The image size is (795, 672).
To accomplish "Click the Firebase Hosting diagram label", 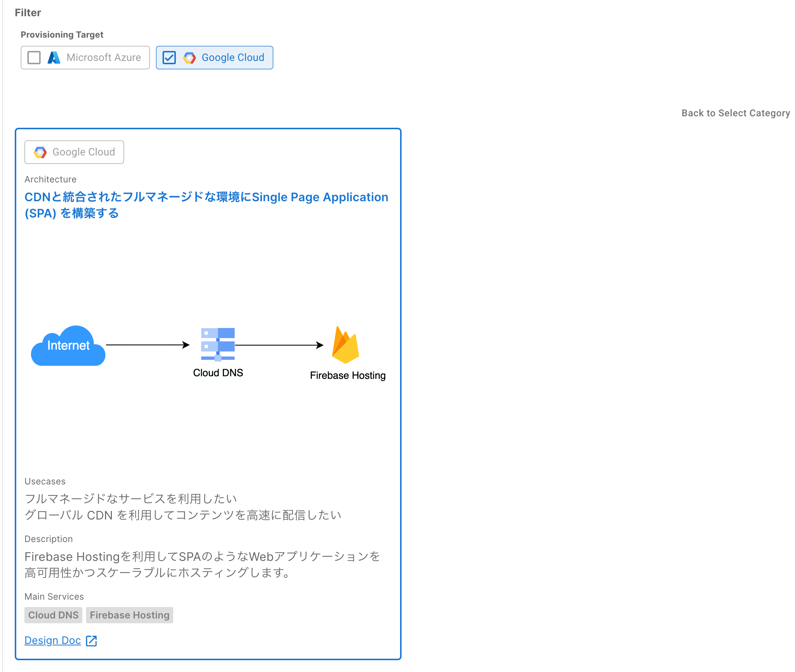I will [348, 375].
